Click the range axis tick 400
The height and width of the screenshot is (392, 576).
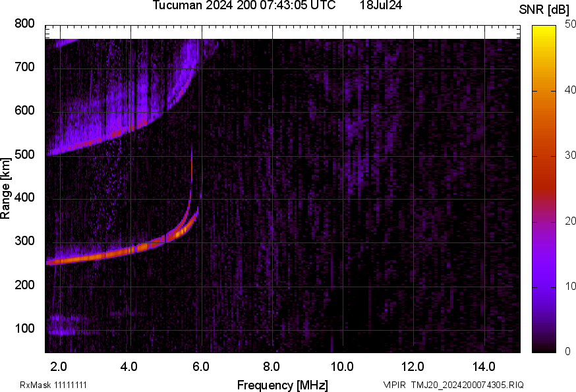[24, 198]
